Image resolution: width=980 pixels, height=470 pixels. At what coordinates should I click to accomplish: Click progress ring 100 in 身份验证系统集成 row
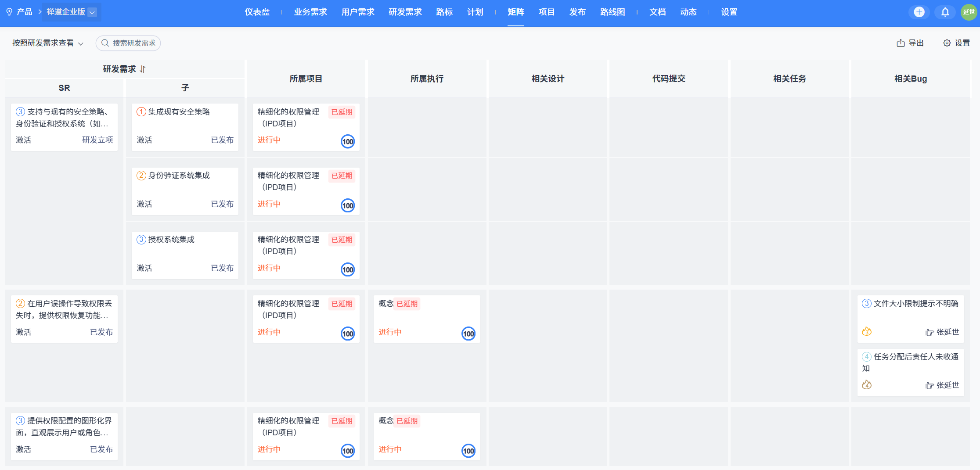click(348, 205)
